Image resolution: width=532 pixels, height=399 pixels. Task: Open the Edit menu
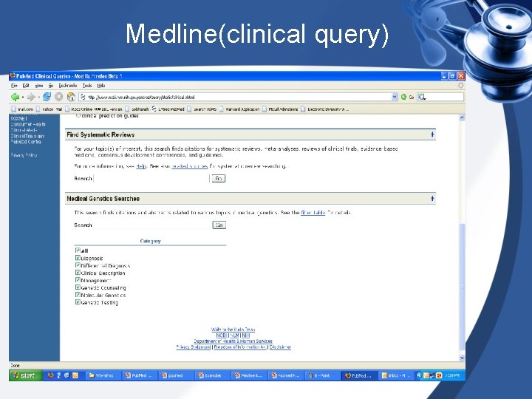(x=26, y=86)
